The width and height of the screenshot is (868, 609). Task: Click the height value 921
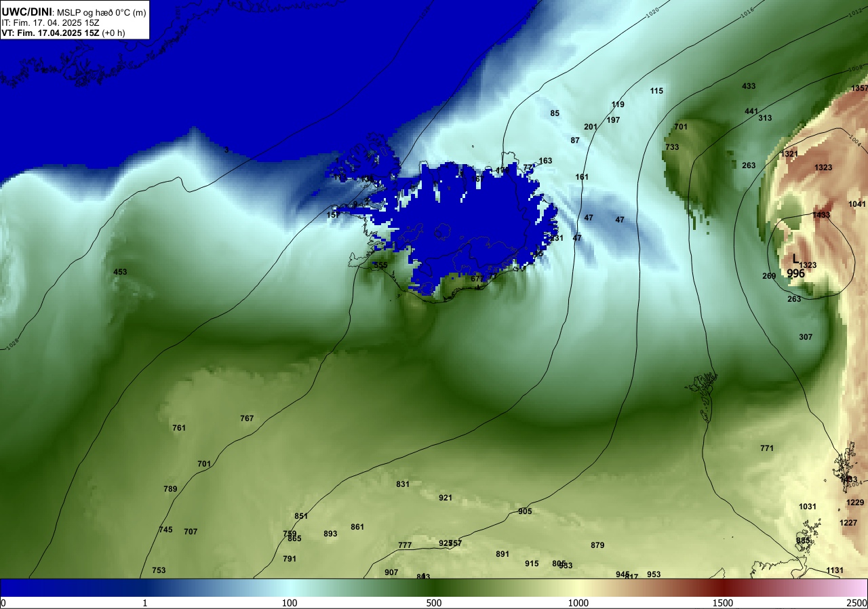446,498
